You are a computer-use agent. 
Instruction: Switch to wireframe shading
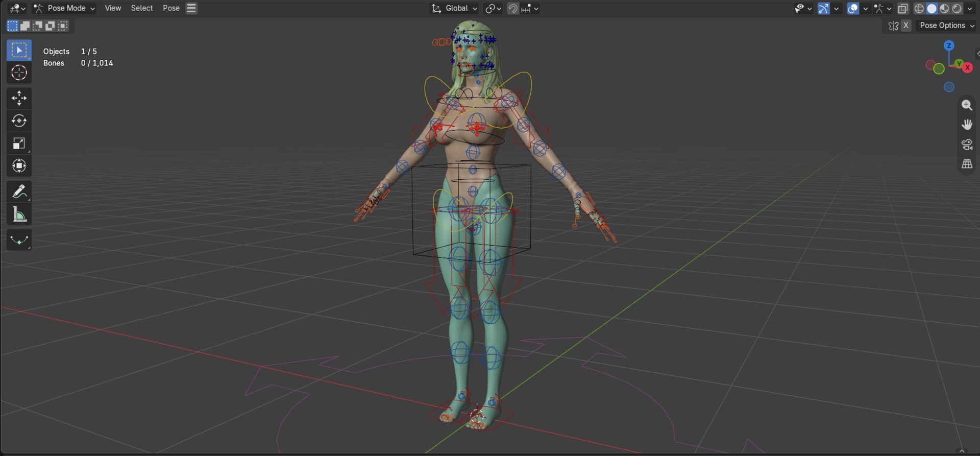click(x=919, y=8)
